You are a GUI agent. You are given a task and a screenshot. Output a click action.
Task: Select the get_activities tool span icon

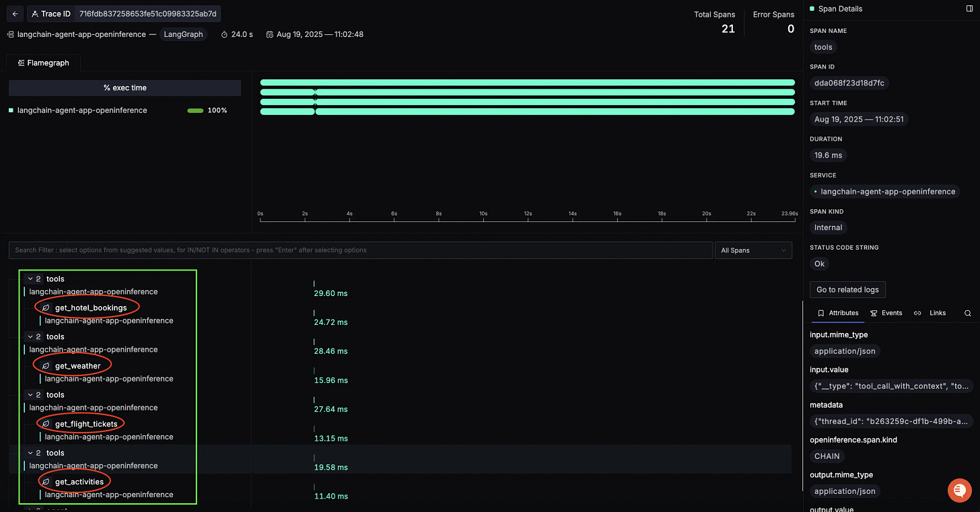[x=45, y=481]
